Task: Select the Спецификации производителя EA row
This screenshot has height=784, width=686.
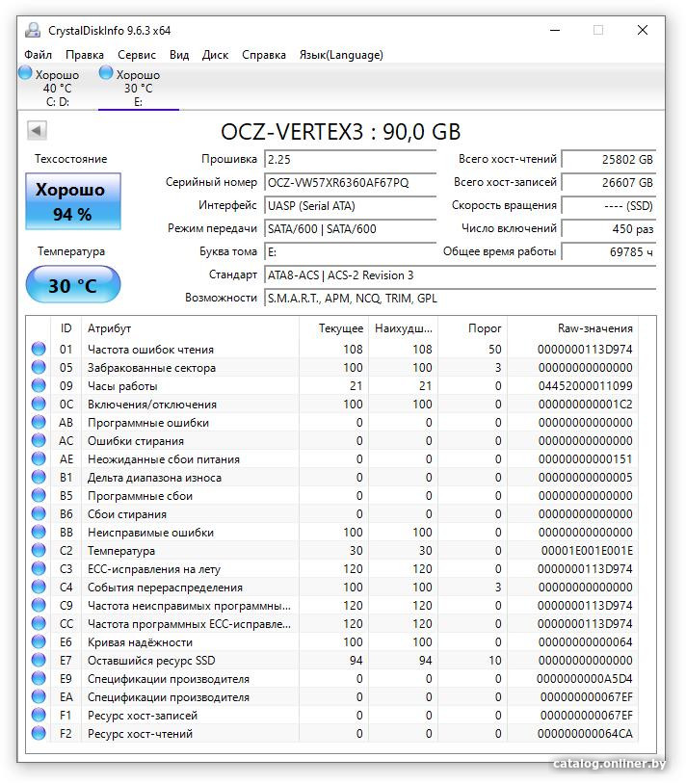Action: click(332, 696)
